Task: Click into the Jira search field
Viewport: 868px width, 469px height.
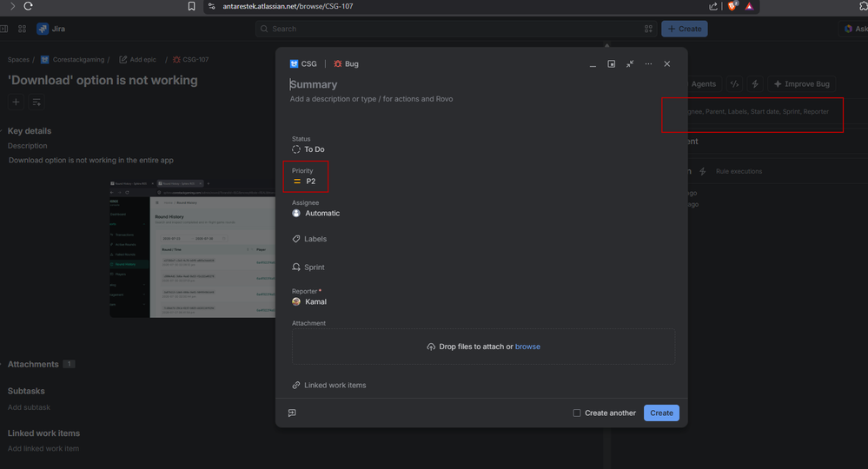Action: coord(455,29)
